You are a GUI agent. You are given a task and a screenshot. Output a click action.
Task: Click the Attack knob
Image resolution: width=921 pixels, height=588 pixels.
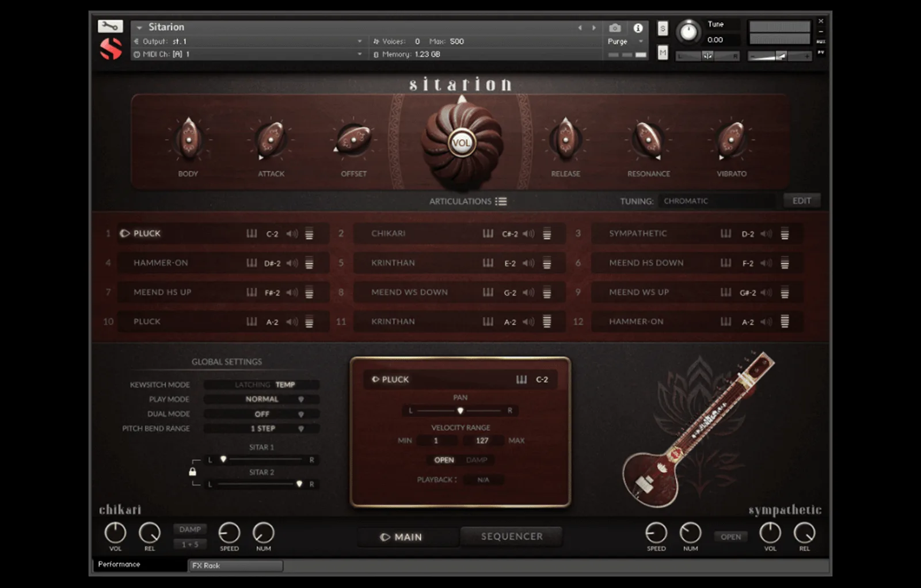(271, 140)
